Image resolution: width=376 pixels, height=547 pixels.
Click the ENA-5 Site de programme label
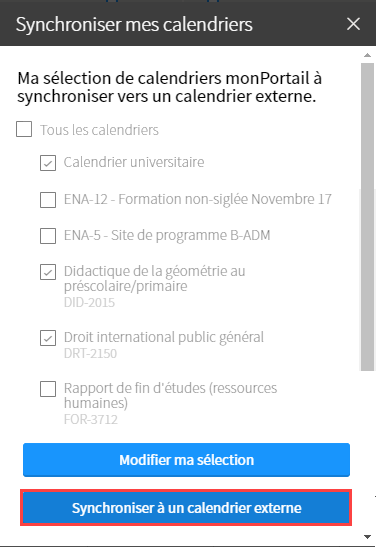[167, 235]
